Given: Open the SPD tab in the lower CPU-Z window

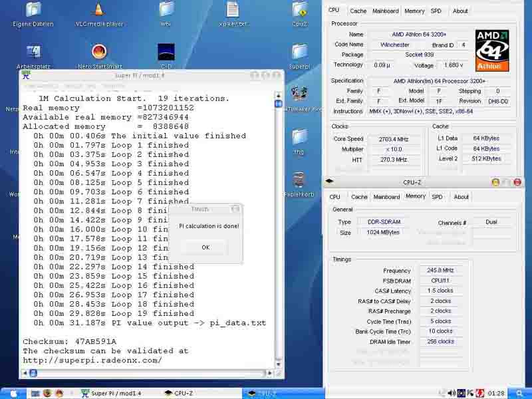Looking at the screenshot, I should [x=437, y=197].
